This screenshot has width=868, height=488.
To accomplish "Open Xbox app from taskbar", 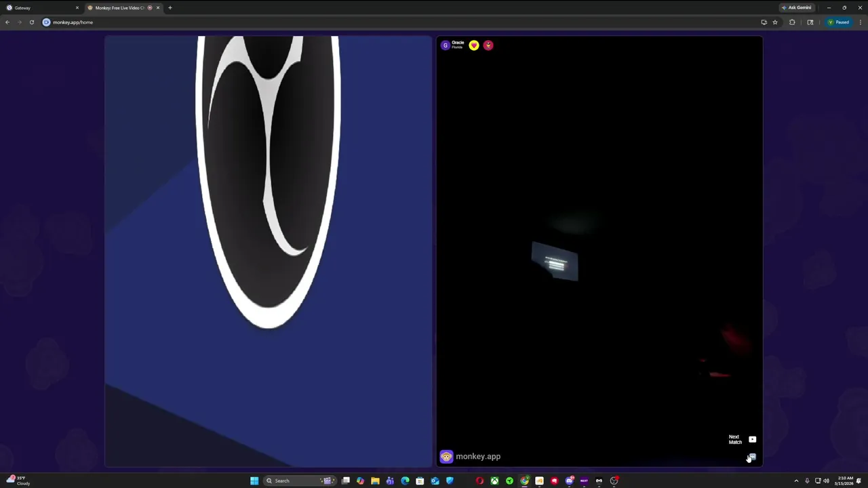I will click(494, 481).
